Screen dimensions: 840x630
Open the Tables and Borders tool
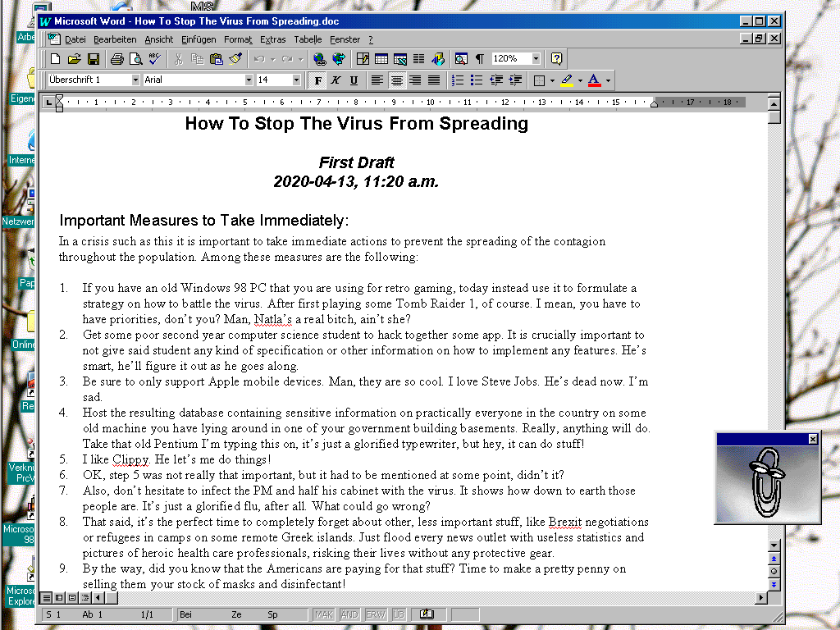(x=363, y=59)
